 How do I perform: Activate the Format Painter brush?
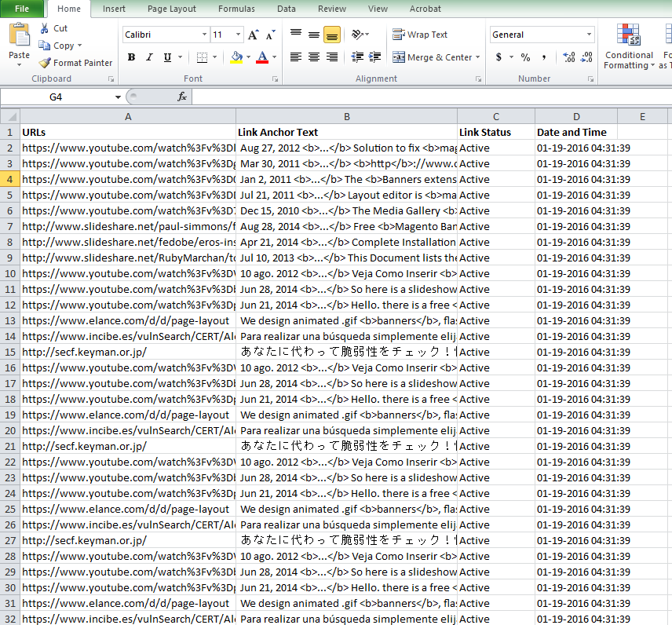[44, 63]
